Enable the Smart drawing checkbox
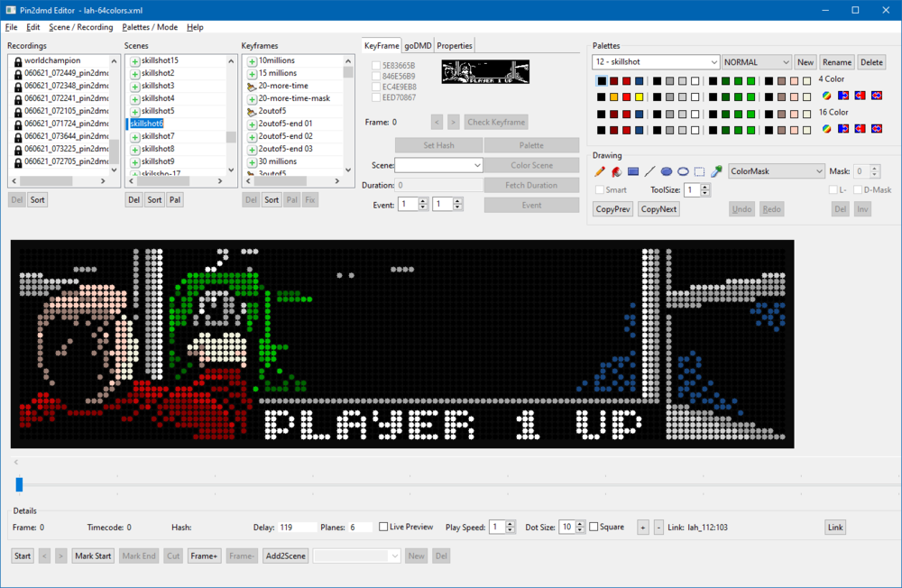The height and width of the screenshot is (588, 902). coord(600,190)
